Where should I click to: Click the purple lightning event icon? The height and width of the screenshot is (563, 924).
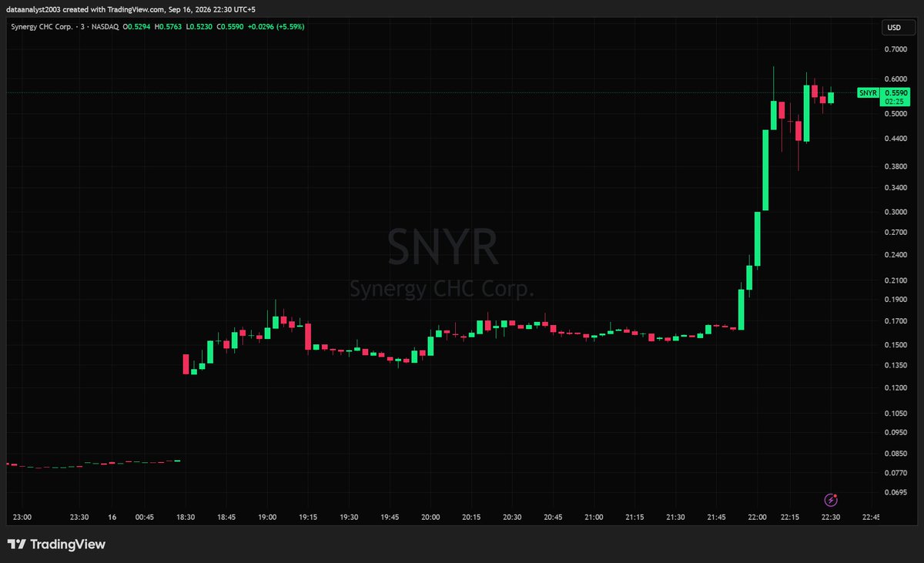(831, 500)
